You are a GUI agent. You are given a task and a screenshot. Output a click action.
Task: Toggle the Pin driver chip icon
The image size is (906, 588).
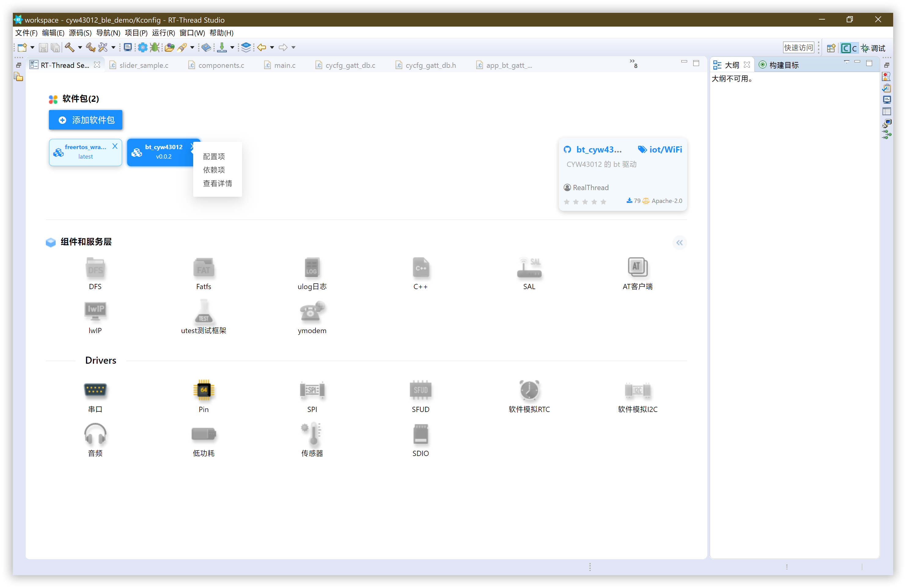(x=204, y=390)
